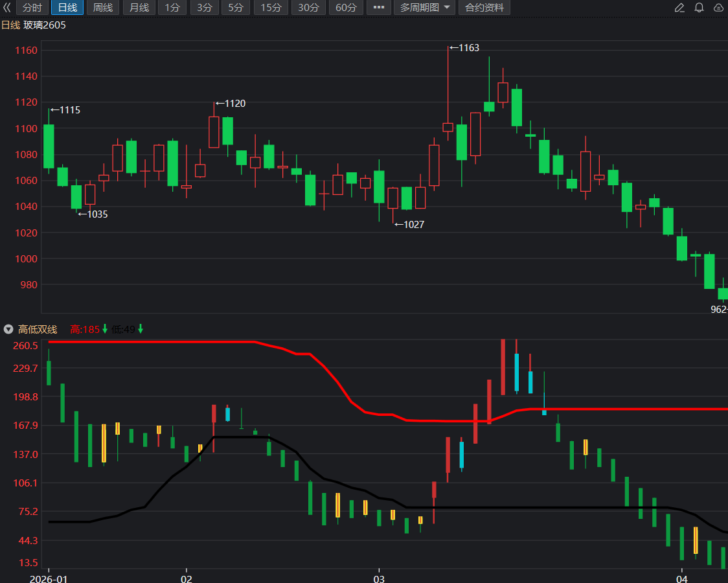Select the 15分 period tab
This screenshot has width=728, height=583.
tap(271, 7)
